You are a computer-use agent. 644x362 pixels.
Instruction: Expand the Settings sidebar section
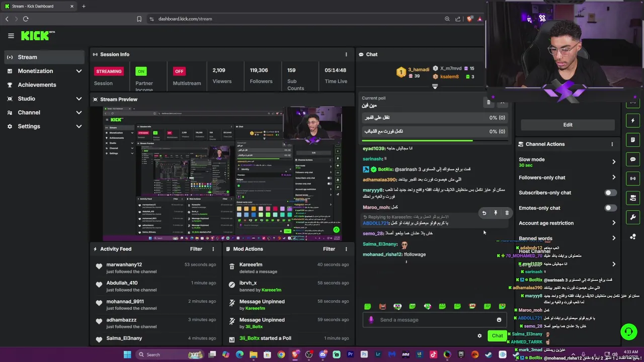click(44, 126)
